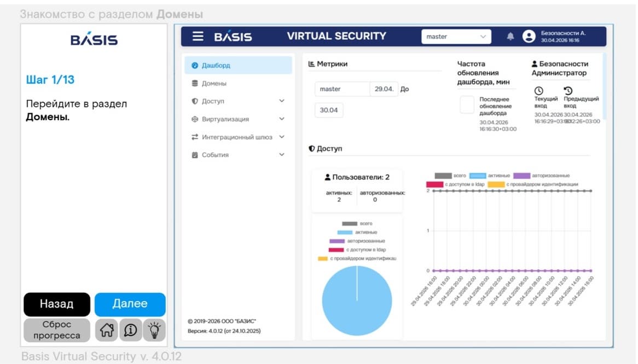The image size is (638, 364).
Task: Click the dashboard refresh frequency input box
Action: pyautogui.click(x=467, y=105)
